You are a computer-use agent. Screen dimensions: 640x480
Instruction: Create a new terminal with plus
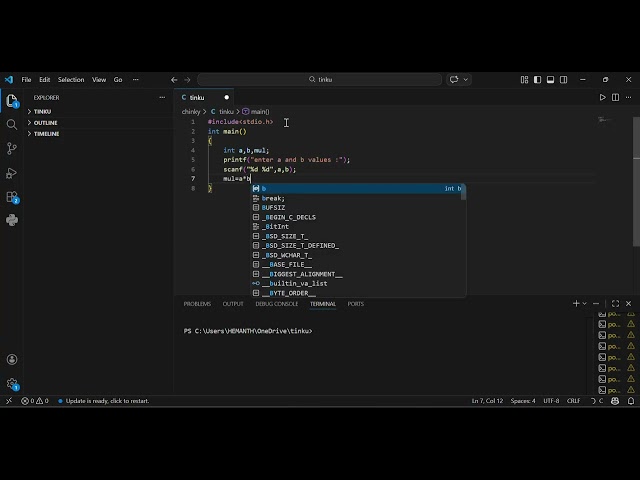[576, 304]
